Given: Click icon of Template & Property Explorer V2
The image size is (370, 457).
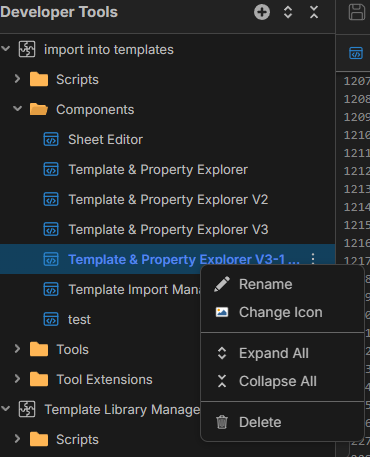Looking at the screenshot, I should [51, 199].
